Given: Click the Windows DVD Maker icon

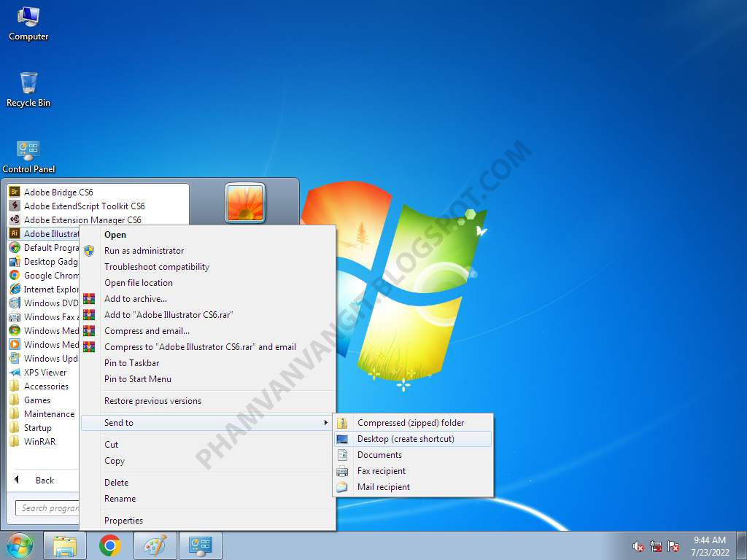Looking at the screenshot, I should 15,303.
